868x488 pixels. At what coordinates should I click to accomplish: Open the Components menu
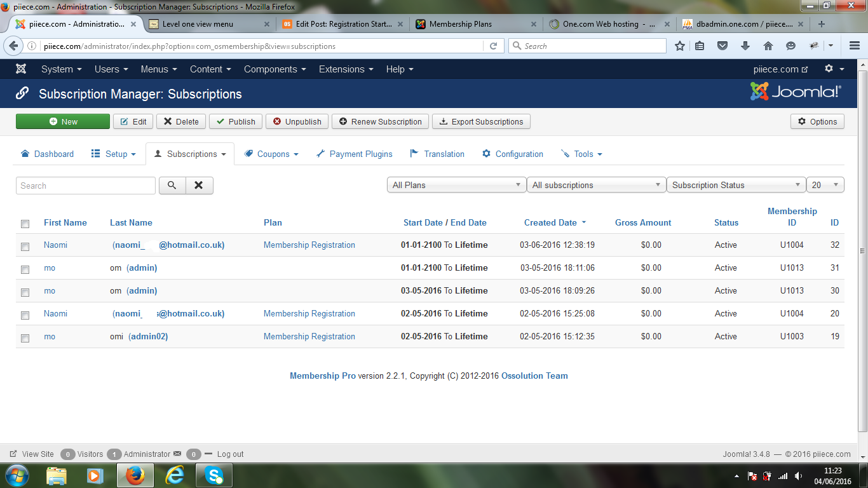(275, 69)
